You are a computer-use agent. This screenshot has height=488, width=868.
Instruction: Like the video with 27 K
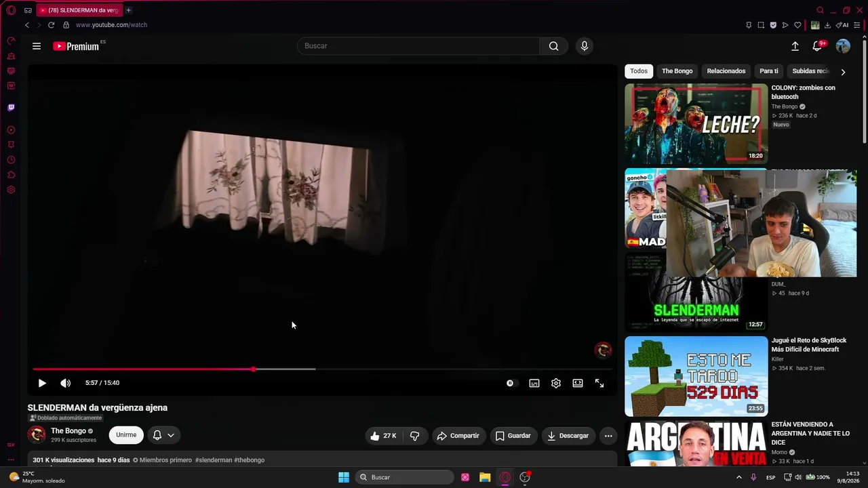click(x=382, y=436)
